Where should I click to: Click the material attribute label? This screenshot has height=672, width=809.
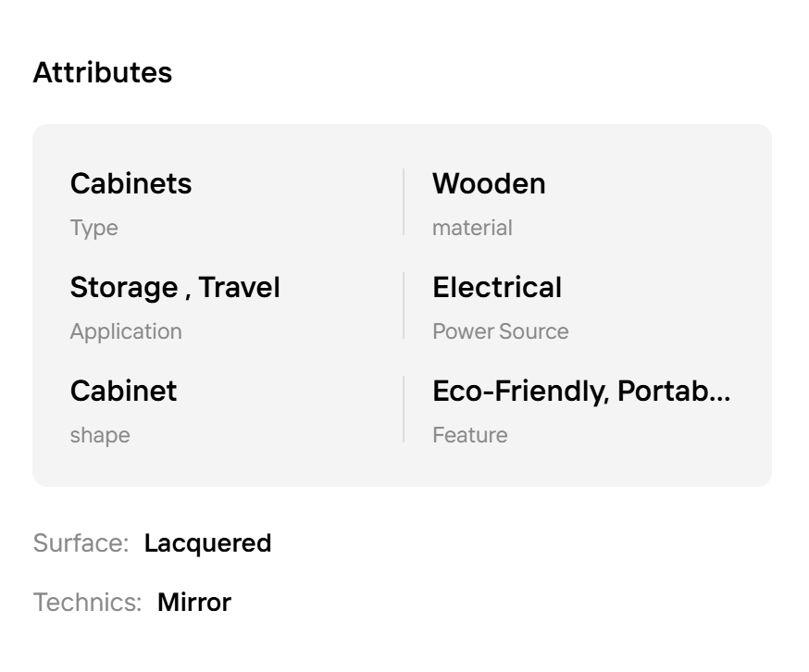[x=472, y=228]
